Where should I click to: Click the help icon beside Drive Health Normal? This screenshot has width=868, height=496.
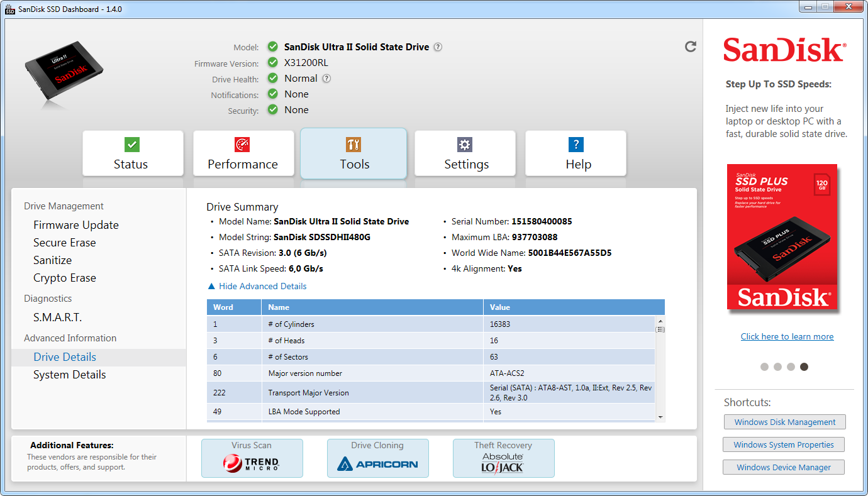click(x=326, y=79)
